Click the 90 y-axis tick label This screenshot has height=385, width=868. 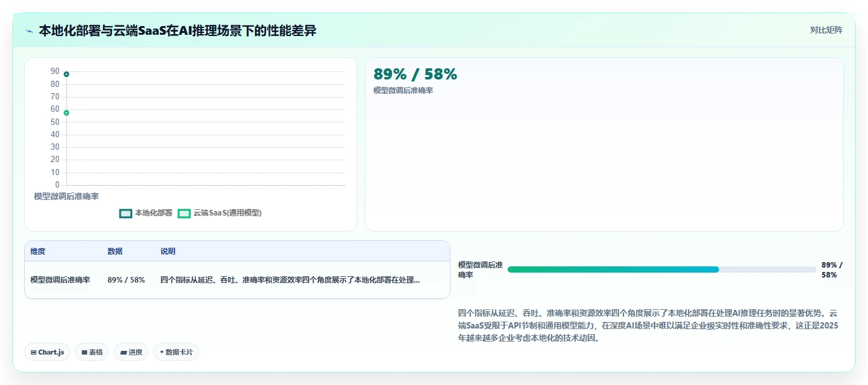pyautogui.click(x=55, y=71)
